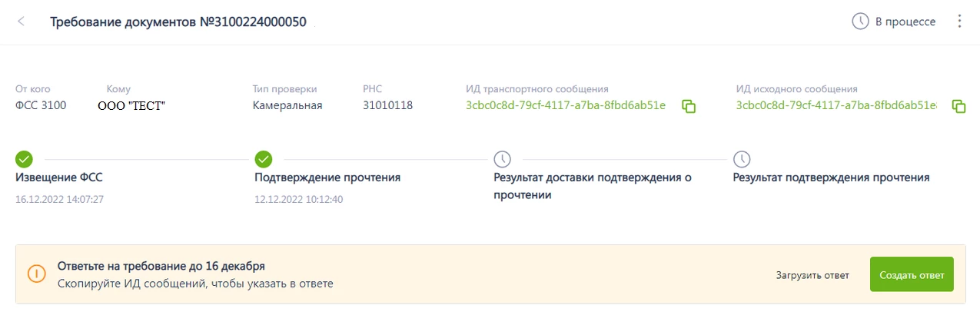Click clock icon above Результат доставки подтверждения

502,159
